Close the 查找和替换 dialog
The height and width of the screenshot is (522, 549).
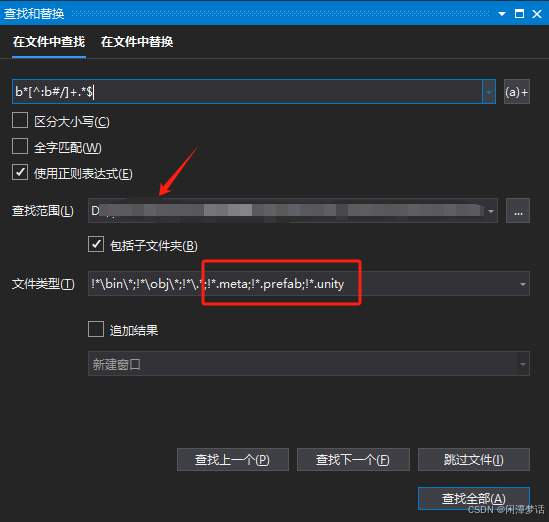(537, 14)
